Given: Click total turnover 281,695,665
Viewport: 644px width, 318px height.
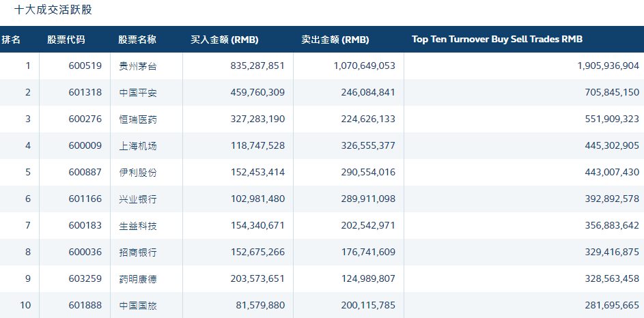Looking at the screenshot, I should (612, 305).
